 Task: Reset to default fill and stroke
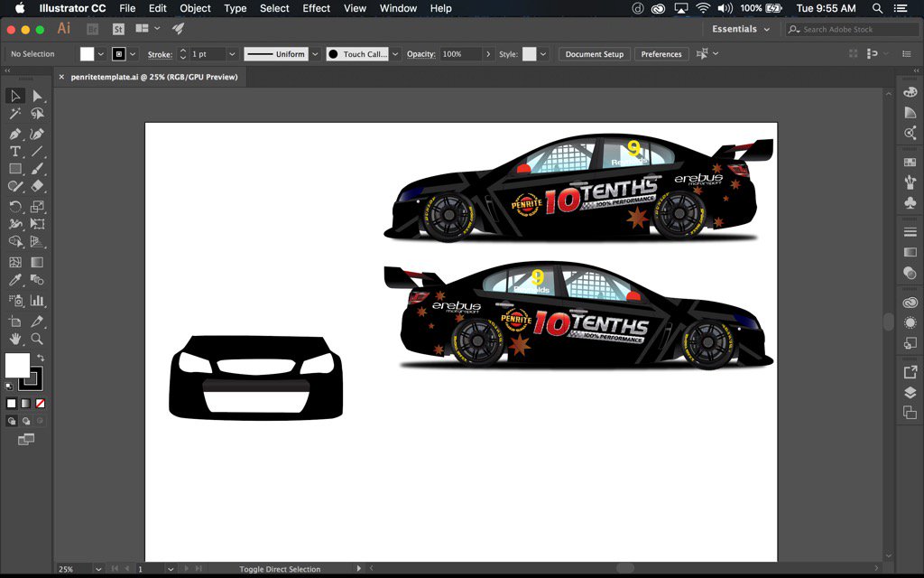point(9,387)
